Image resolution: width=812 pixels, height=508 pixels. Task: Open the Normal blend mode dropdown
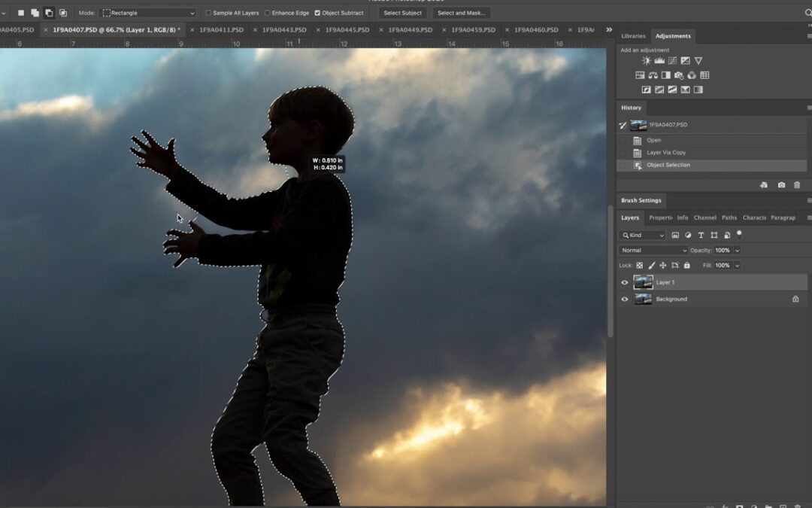(653, 251)
